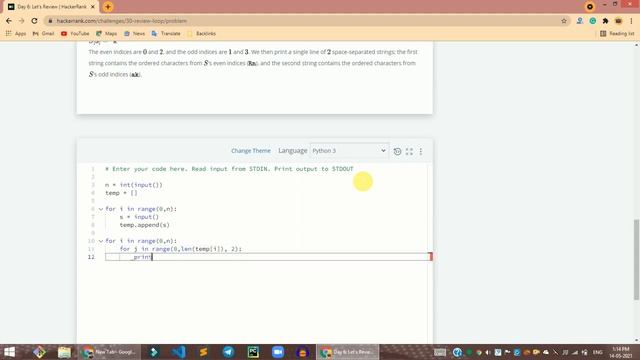Open Telegram from the taskbar
The height and width of the screenshot is (360, 640).
pos(228,352)
